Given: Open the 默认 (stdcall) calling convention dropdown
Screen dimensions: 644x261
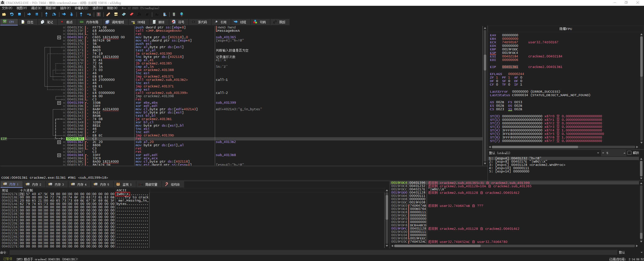Looking at the screenshot, I should pos(598,153).
